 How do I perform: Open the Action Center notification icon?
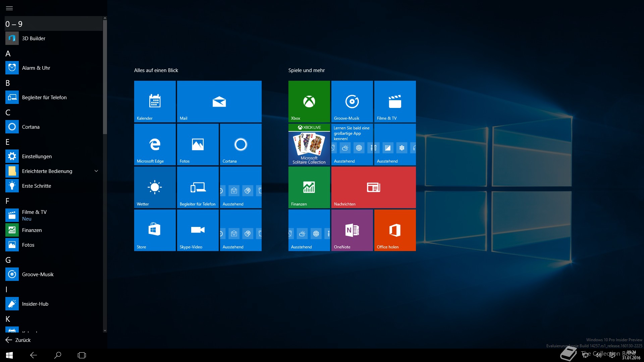click(x=612, y=355)
